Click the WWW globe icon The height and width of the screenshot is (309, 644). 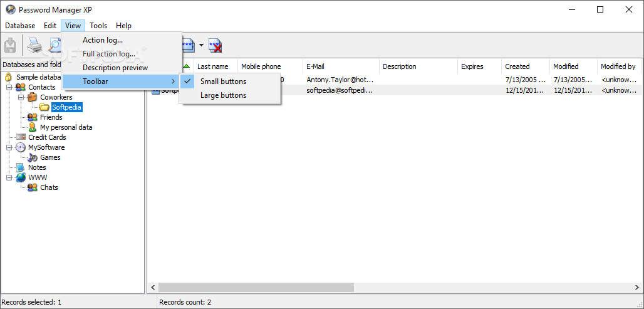[21, 177]
